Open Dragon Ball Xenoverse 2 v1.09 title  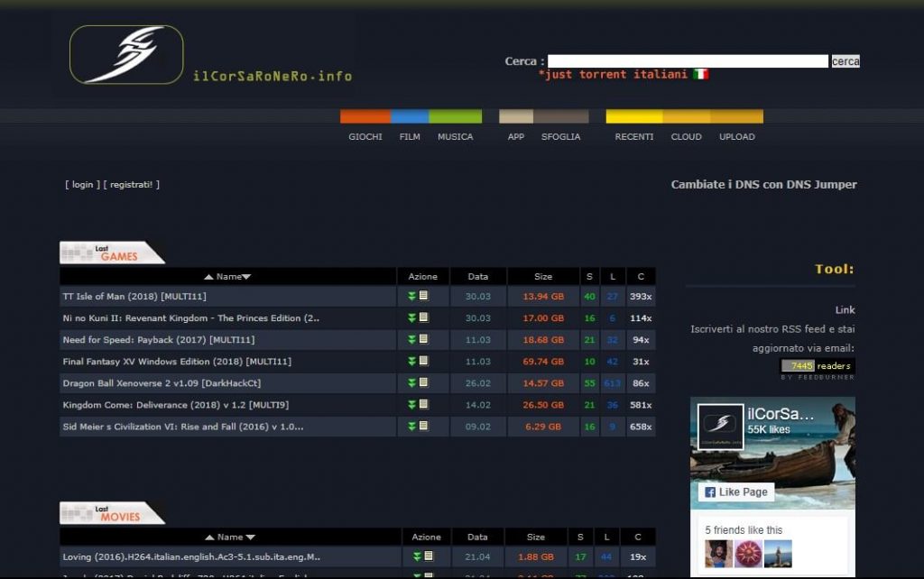[162, 383]
